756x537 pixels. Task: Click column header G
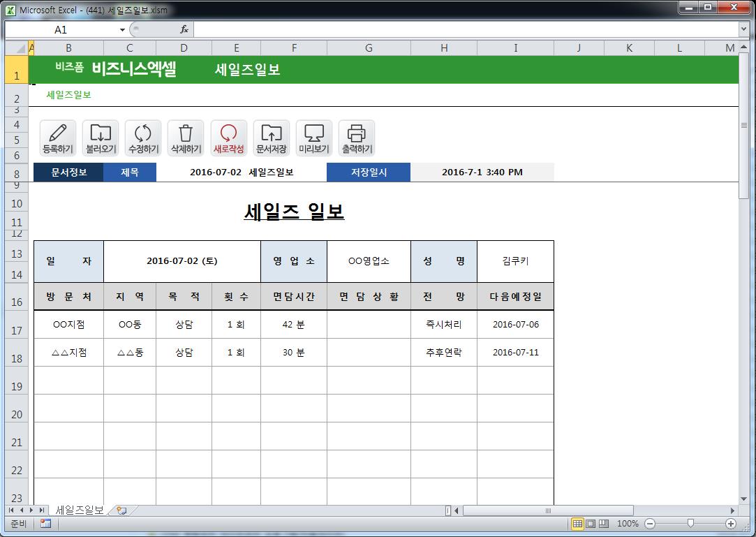point(369,47)
